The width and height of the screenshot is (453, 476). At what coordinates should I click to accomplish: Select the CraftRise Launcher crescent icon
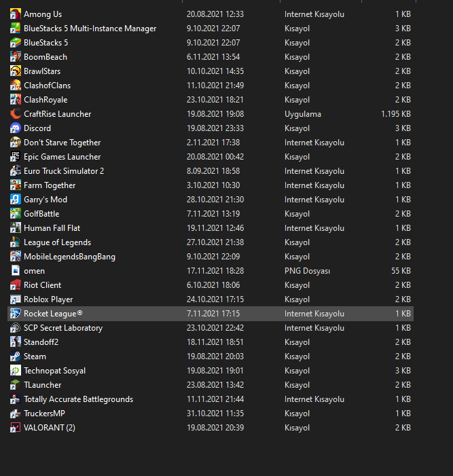[16, 114]
